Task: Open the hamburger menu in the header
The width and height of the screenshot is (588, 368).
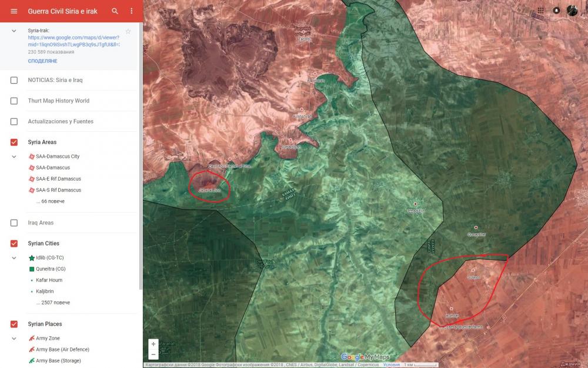Action: 14,11
